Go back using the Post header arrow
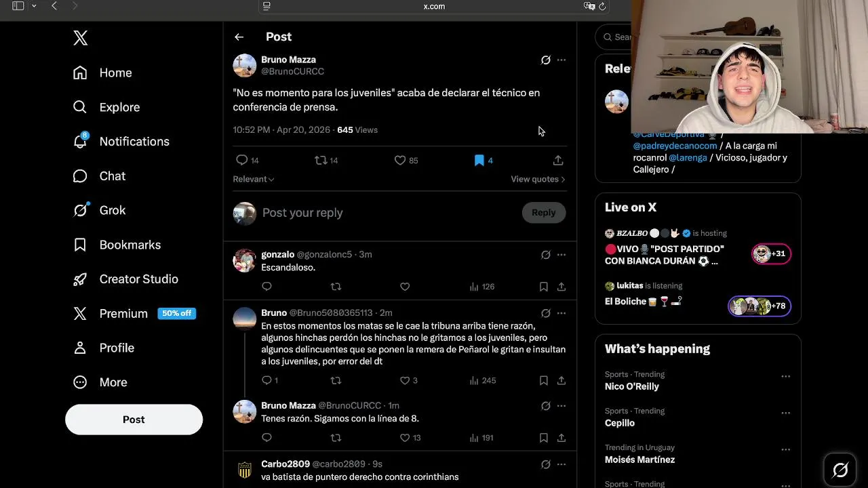 [x=239, y=37]
